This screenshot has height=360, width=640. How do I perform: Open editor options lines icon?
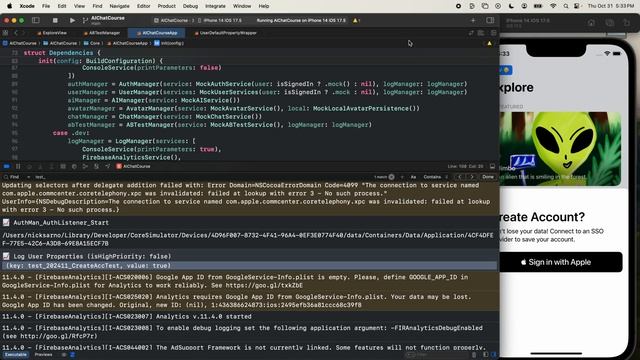481,33
